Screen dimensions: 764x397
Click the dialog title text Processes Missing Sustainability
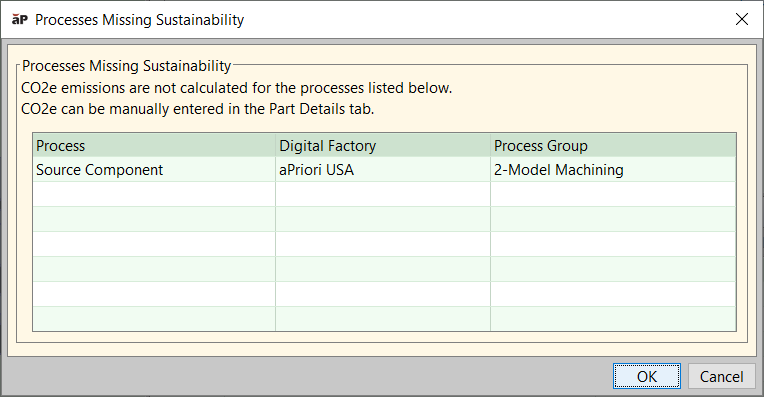pos(139,20)
